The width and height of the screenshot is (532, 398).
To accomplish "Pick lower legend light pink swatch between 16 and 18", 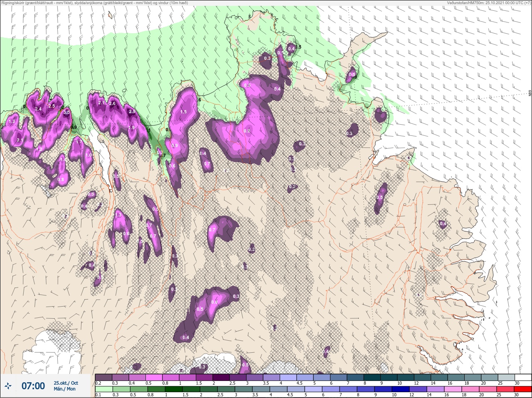I will pyautogui.click(x=453, y=389).
